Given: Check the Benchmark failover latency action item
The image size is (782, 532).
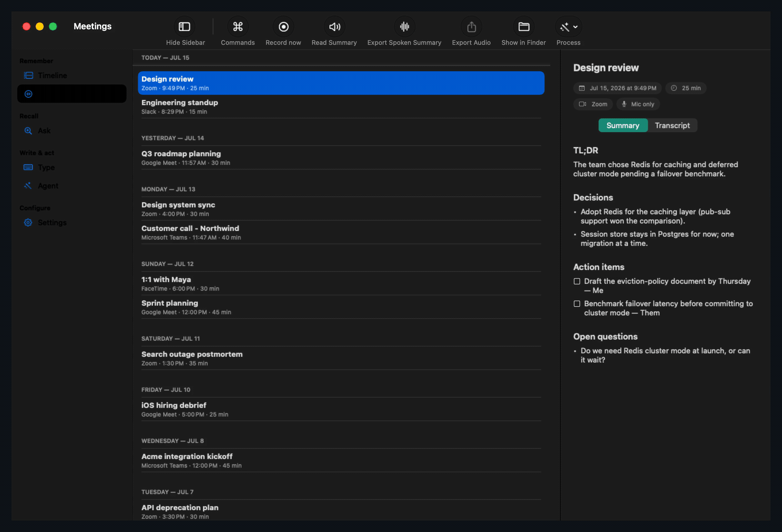Looking at the screenshot, I should tap(577, 303).
